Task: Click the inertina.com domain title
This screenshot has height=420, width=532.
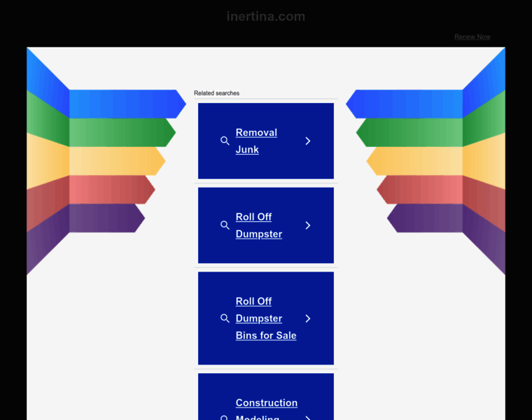Action: click(x=266, y=16)
